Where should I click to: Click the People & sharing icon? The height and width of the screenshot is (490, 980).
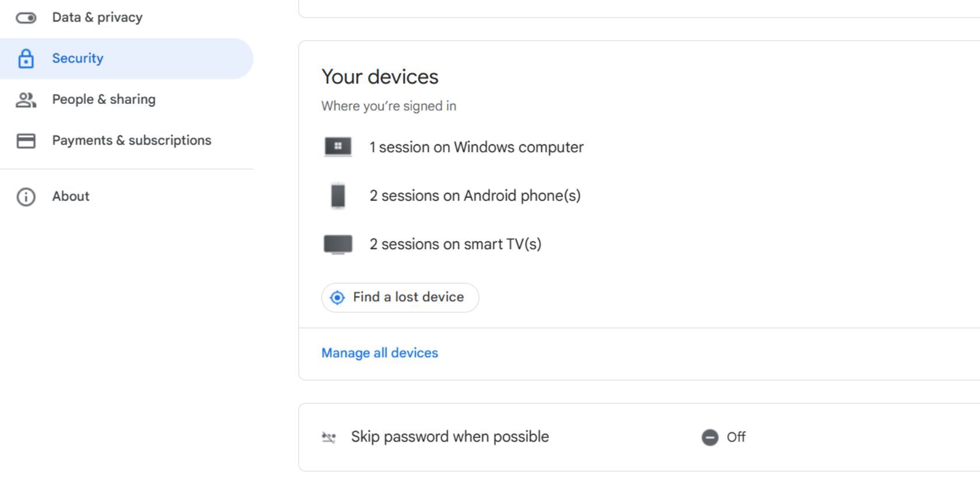[26, 99]
